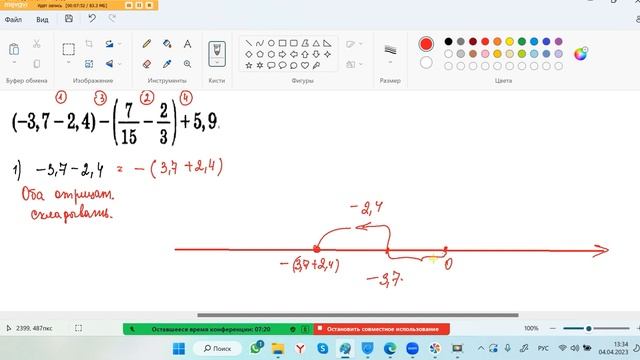This screenshot has height=360, width=640.
Task: Click Остановить совместное использование button
Action: 382,329
